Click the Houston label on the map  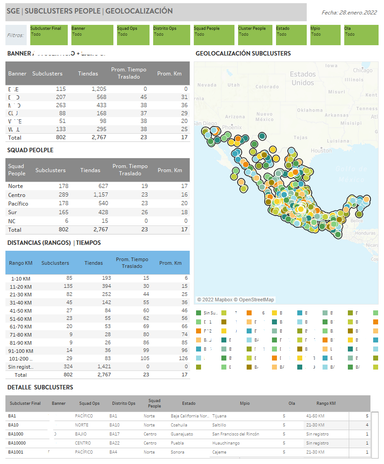(321, 151)
